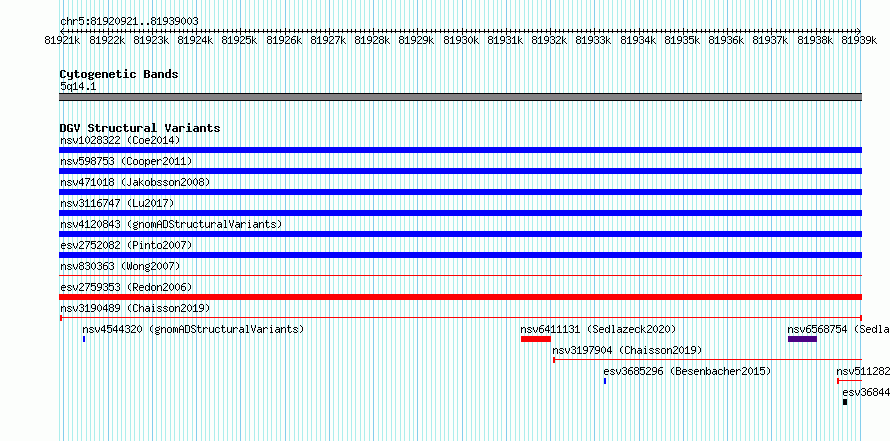Click the nsv471018 (Jakobsson2008) label

pos(135,182)
